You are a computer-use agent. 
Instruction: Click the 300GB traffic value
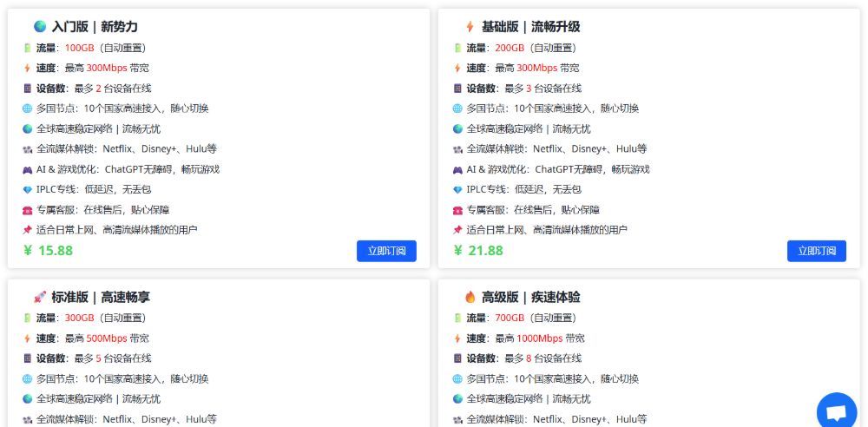point(80,318)
